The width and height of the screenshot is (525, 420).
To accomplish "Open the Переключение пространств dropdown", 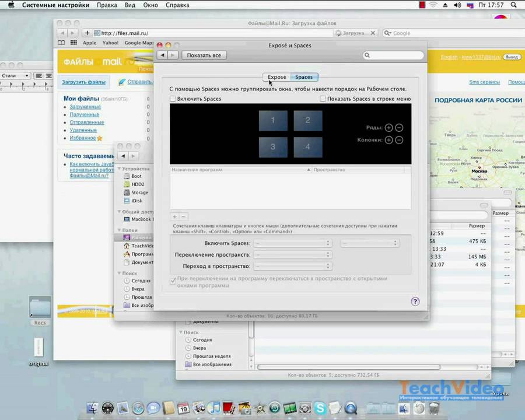I will [293, 254].
